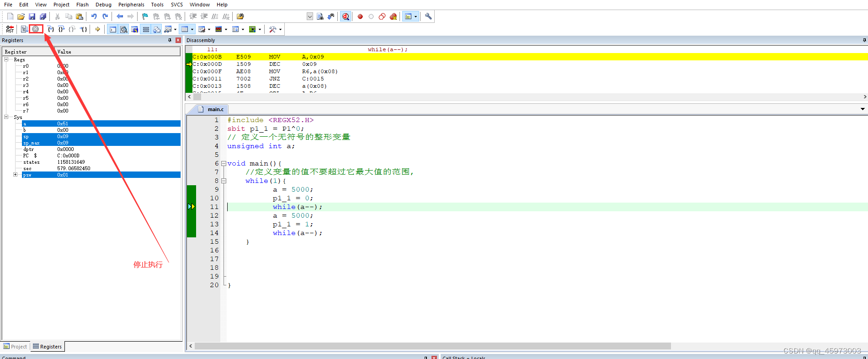This screenshot has height=359, width=868.
Task: Open the editor tab list dropdown arrow
Action: [863, 109]
